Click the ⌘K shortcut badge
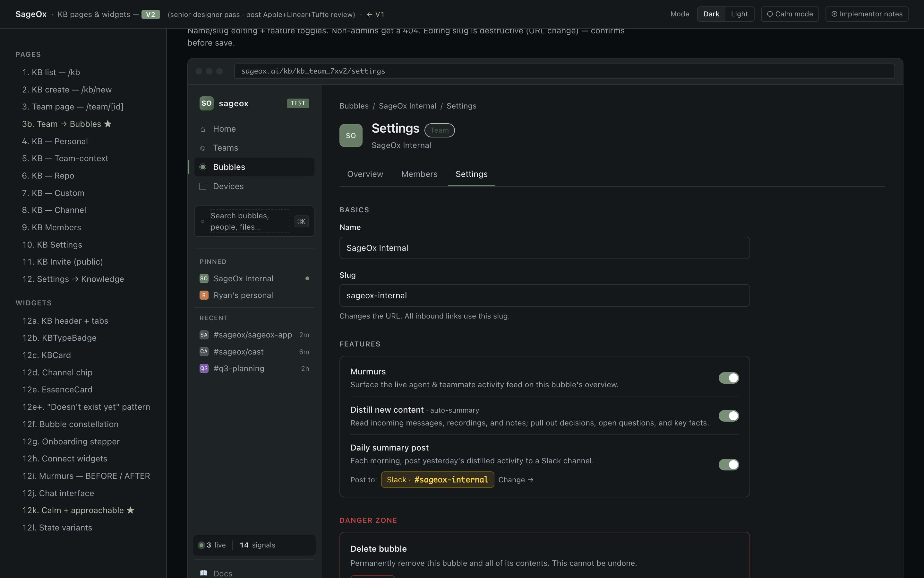The image size is (924, 578). [x=301, y=221]
